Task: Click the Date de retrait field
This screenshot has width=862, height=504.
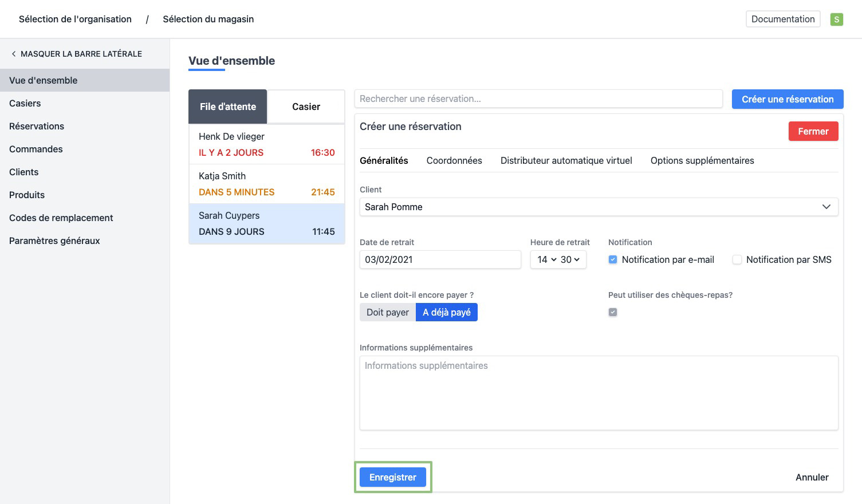Action: pos(440,259)
